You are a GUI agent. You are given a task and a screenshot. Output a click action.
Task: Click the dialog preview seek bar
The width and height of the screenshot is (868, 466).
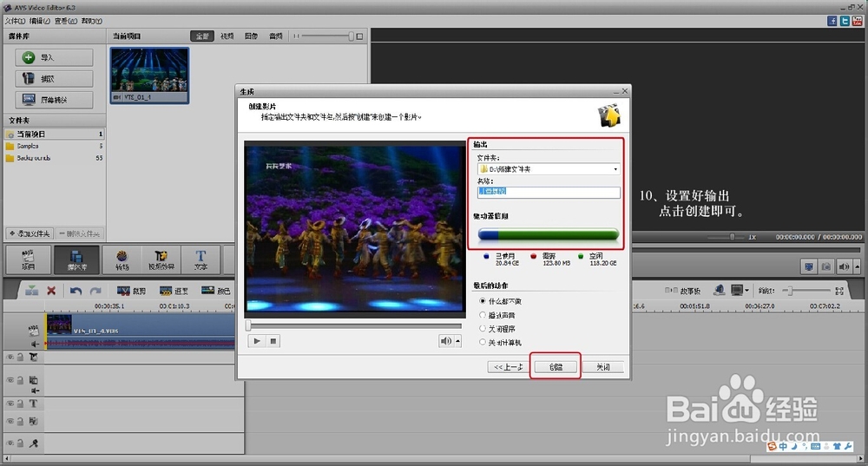354,325
